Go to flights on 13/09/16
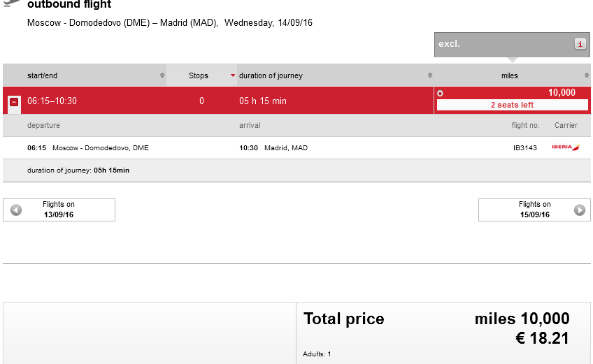This screenshot has height=364, width=593. pyautogui.click(x=59, y=210)
